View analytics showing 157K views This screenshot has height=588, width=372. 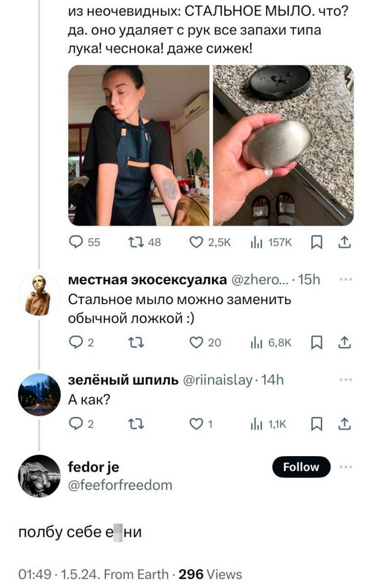pyautogui.click(x=270, y=242)
